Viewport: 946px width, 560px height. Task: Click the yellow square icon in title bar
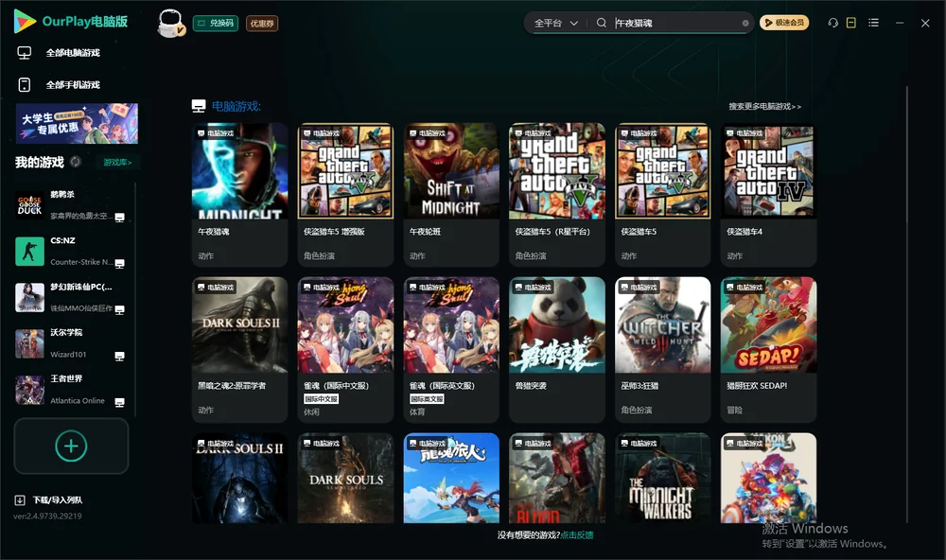(x=851, y=23)
